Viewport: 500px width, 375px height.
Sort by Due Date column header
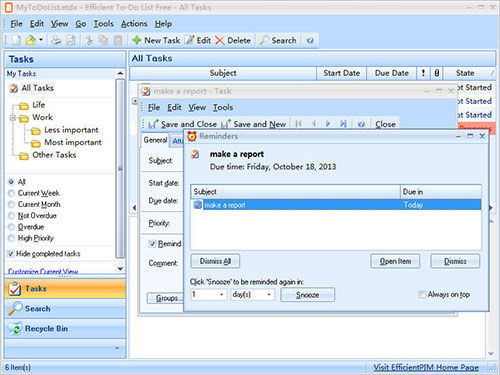[x=392, y=73]
